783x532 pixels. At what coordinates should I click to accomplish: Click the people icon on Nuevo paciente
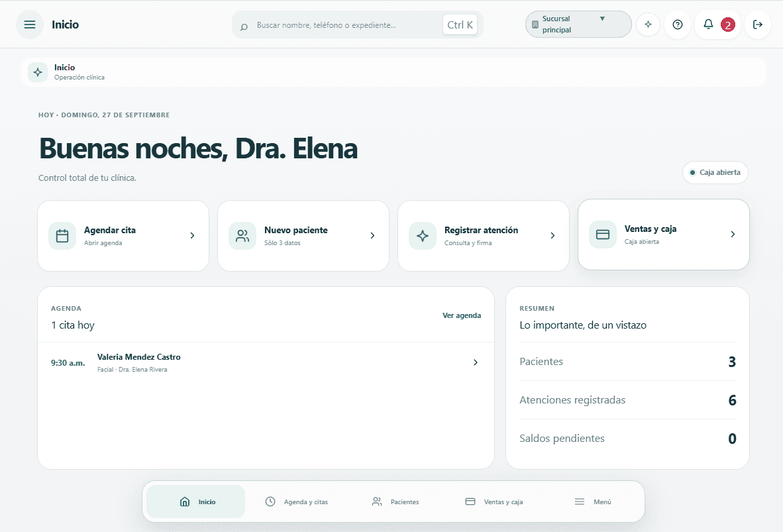tap(242, 236)
